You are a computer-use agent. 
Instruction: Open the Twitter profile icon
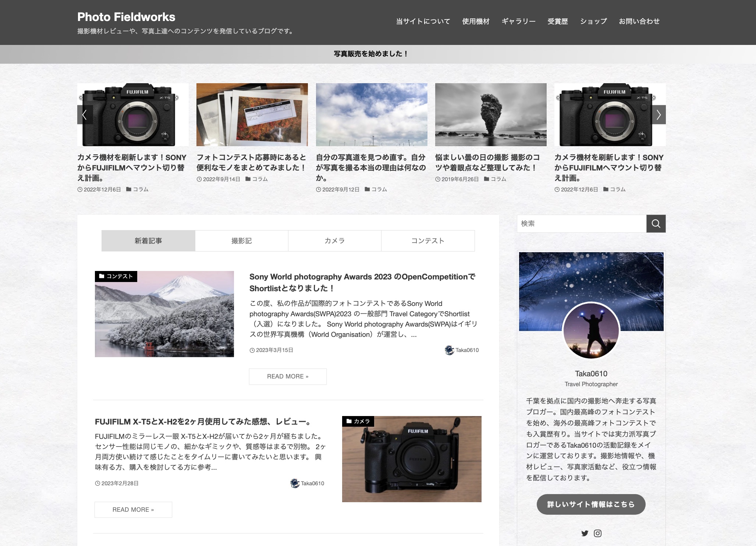click(585, 533)
